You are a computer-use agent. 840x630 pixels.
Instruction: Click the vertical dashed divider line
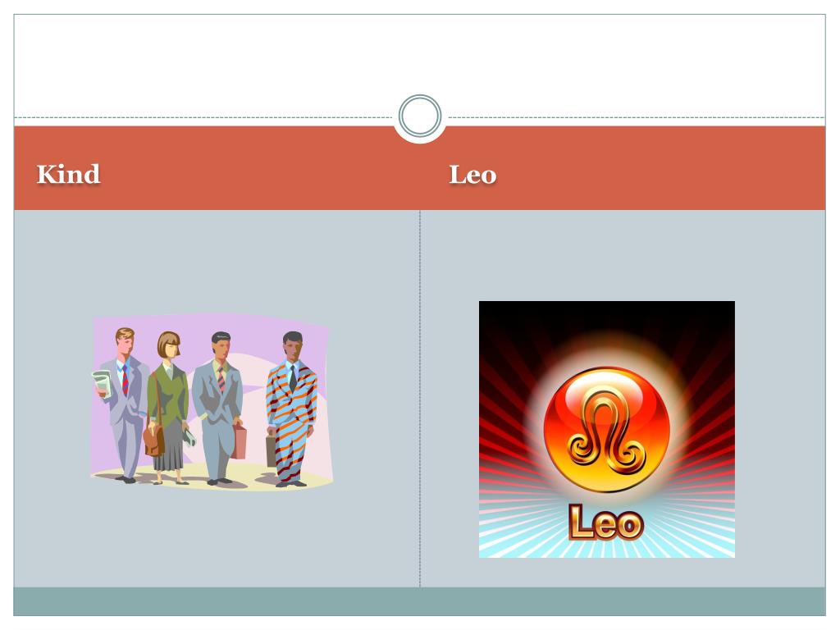pyautogui.click(x=420, y=399)
